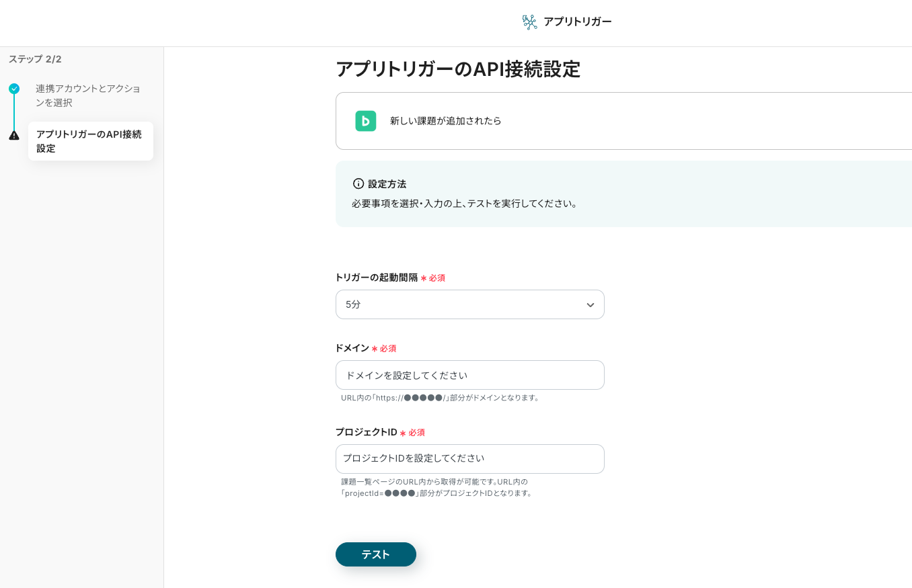This screenshot has width=912, height=588.
Task: Click the app trigger network icon in header
Action: [529, 22]
